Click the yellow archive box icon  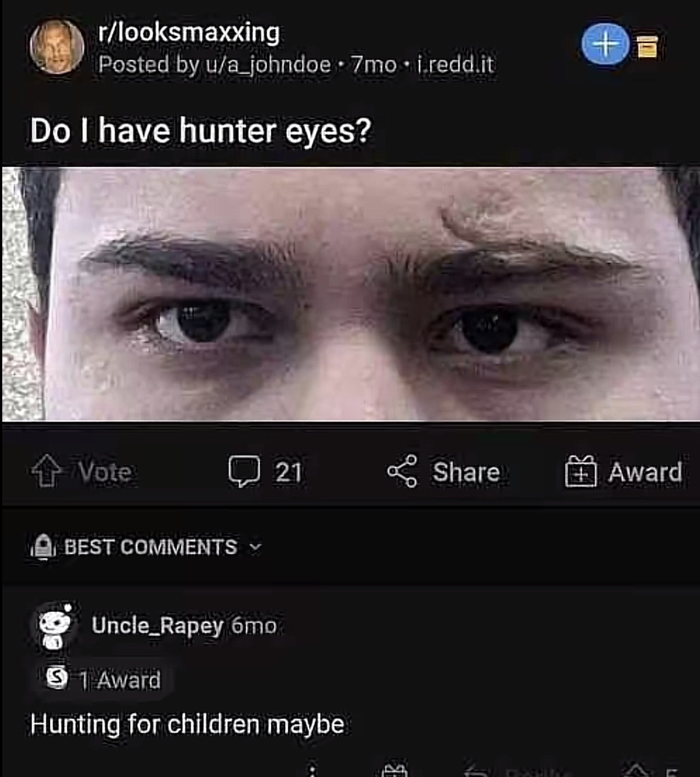click(x=648, y=47)
